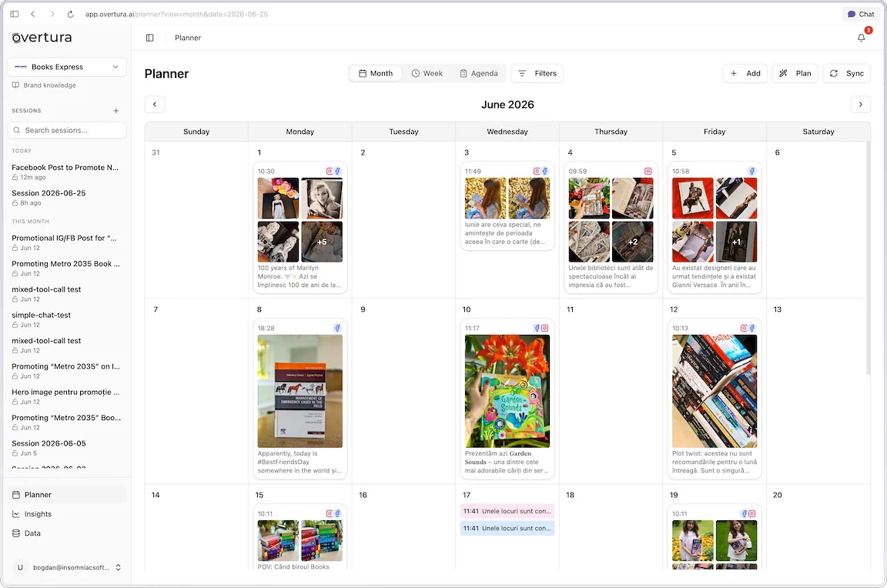Click the browser address bar URL
This screenshot has height=588, width=887.
(176, 14)
